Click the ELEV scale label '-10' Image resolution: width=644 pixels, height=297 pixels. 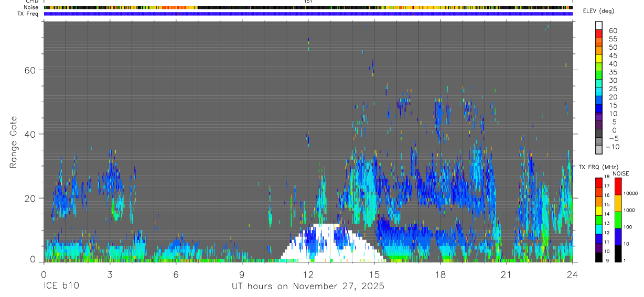pyautogui.click(x=612, y=147)
